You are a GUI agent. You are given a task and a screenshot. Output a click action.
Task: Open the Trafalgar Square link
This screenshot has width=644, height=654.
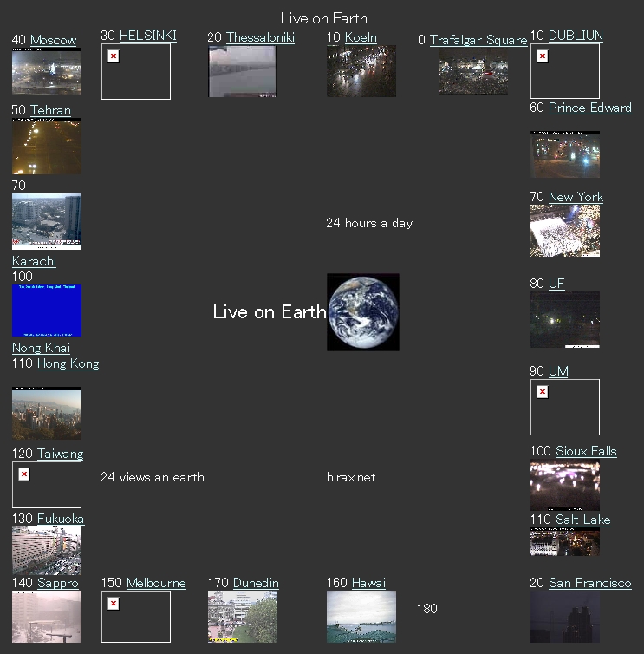click(x=478, y=40)
